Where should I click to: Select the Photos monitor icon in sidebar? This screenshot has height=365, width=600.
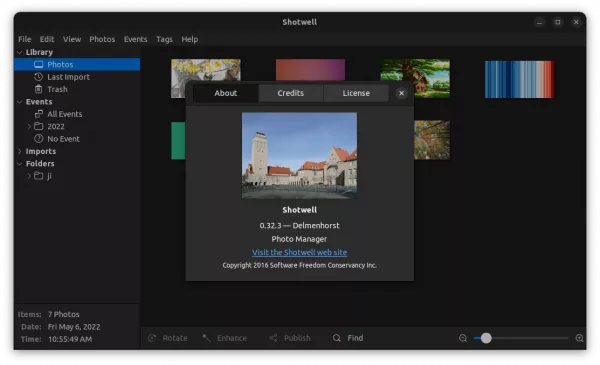click(x=39, y=64)
